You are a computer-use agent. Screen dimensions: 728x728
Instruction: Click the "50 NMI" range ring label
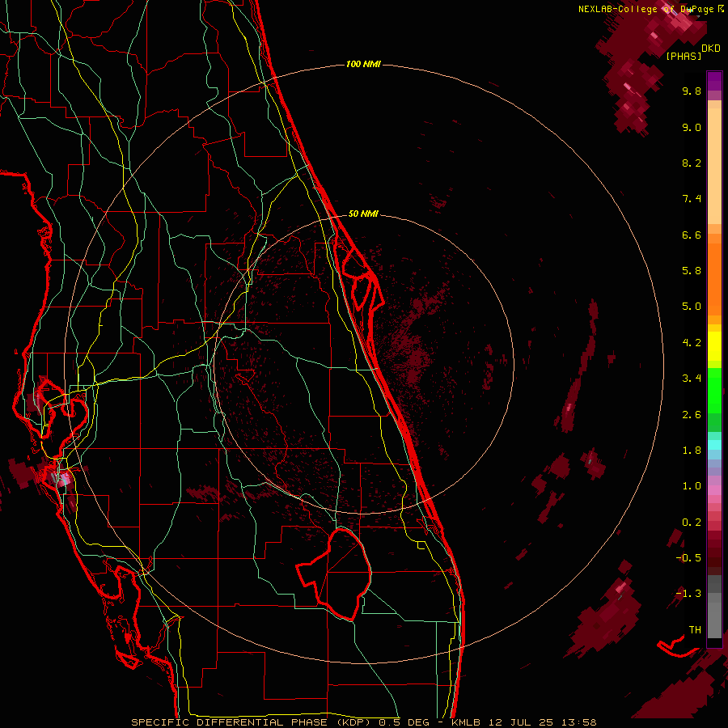coord(363,214)
